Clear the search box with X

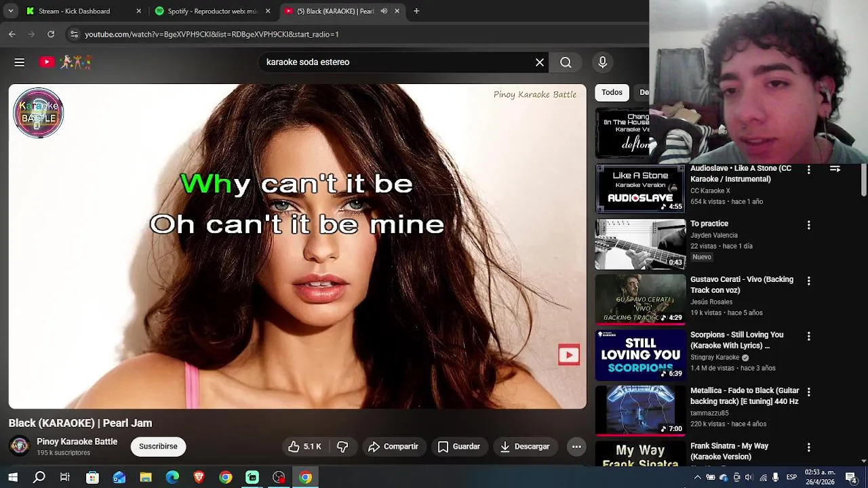point(540,62)
